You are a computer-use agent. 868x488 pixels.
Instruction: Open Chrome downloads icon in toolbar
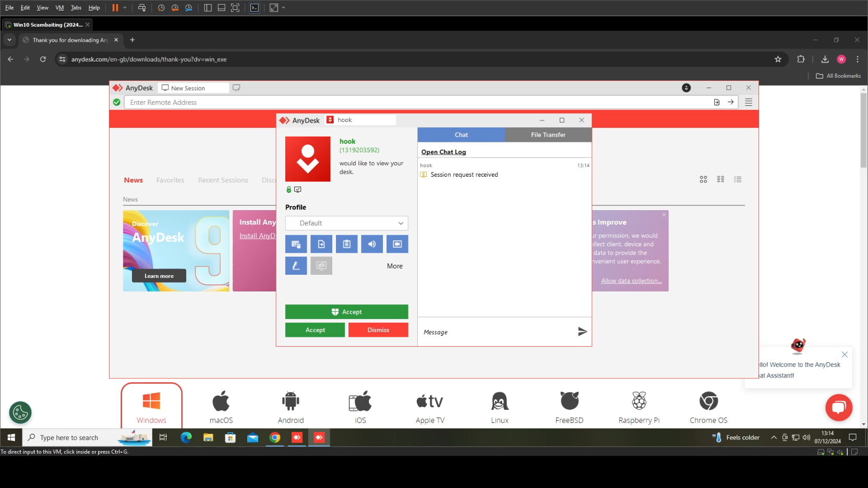(825, 59)
